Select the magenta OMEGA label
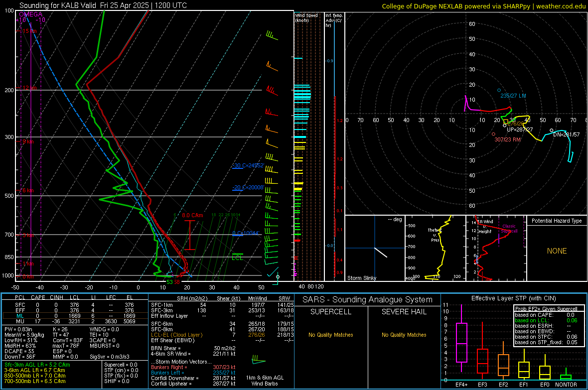 [x=30, y=14]
